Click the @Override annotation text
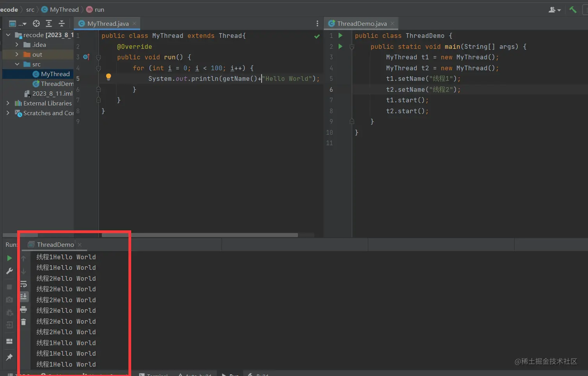The height and width of the screenshot is (376, 588). click(x=134, y=46)
